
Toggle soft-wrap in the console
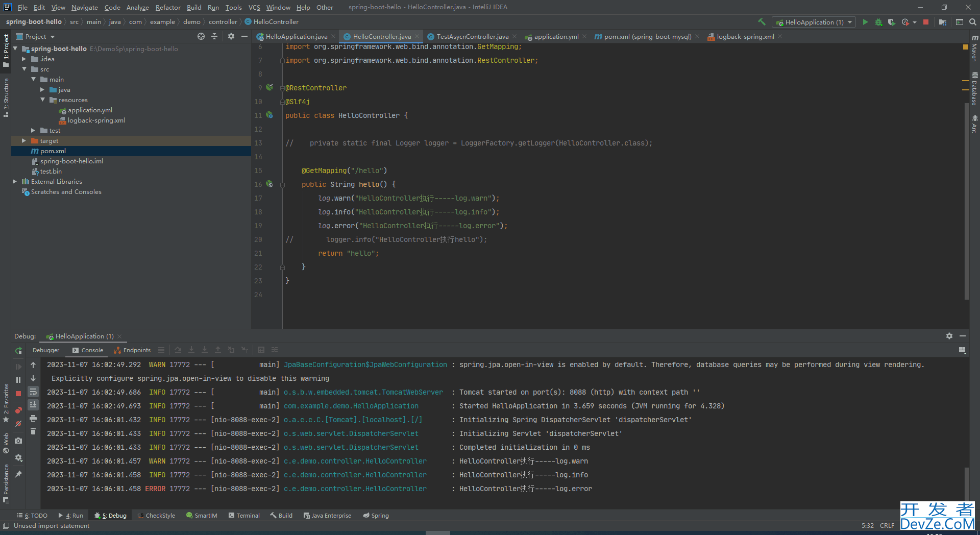33,392
